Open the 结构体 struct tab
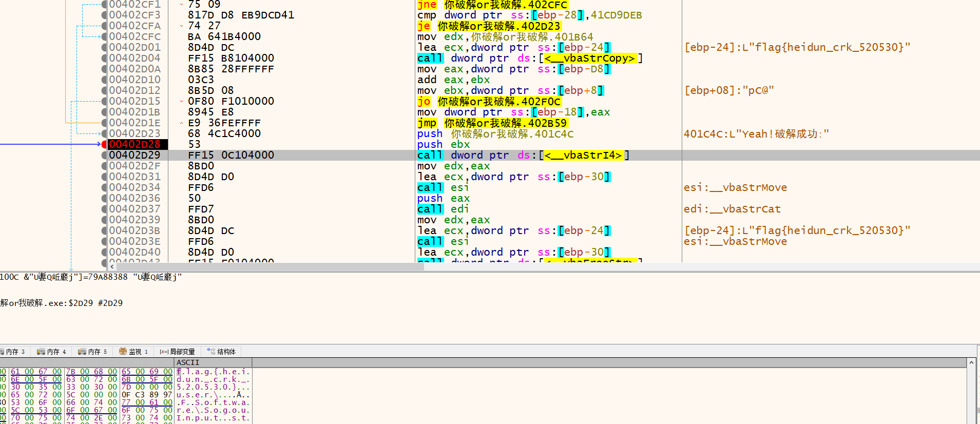980x424 pixels. click(x=221, y=352)
